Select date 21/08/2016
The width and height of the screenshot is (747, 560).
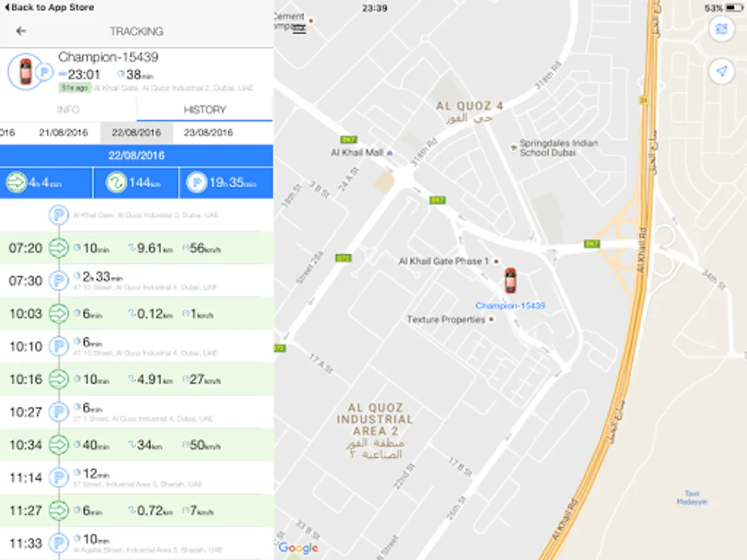coord(63,133)
